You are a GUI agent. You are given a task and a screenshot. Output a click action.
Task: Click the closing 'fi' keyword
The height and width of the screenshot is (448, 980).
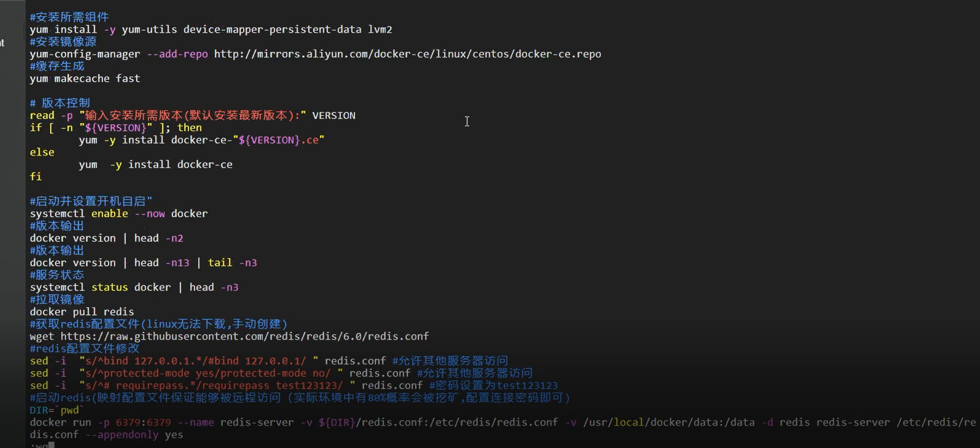click(36, 176)
